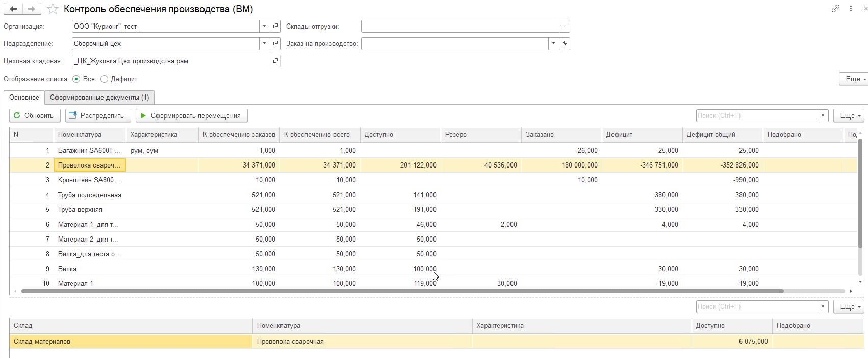
Task: Click the back navigation arrow
Action: click(x=13, y=9)
